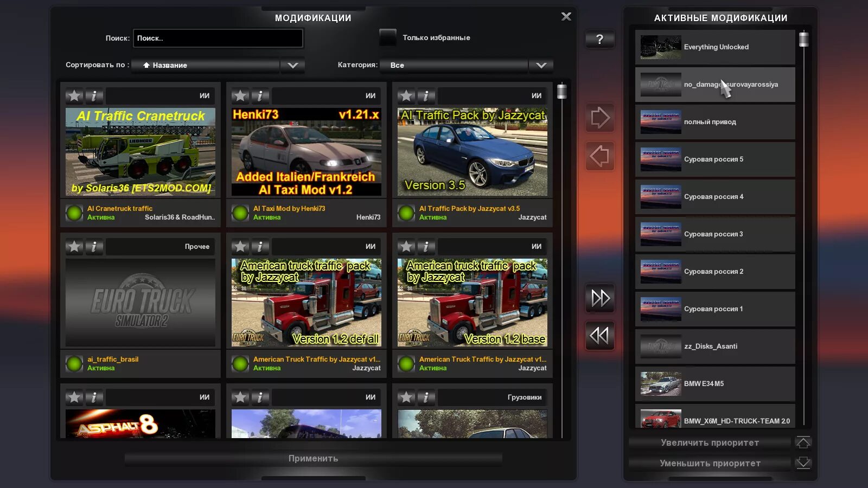This screenshot has height=488, width=868.
Task: Toggle active status of AI Taxi Mod
Action: [240, 213]
